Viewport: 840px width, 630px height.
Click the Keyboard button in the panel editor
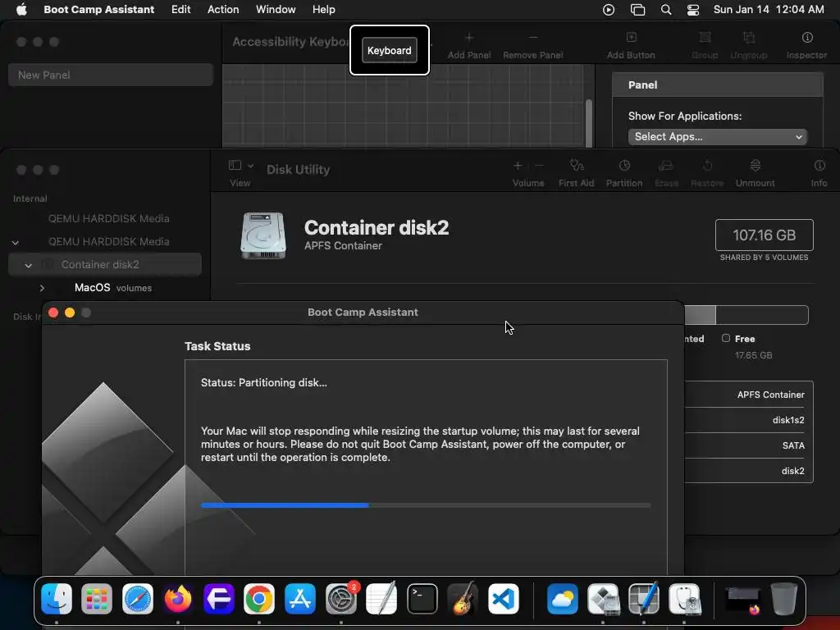tap(390, 50)
